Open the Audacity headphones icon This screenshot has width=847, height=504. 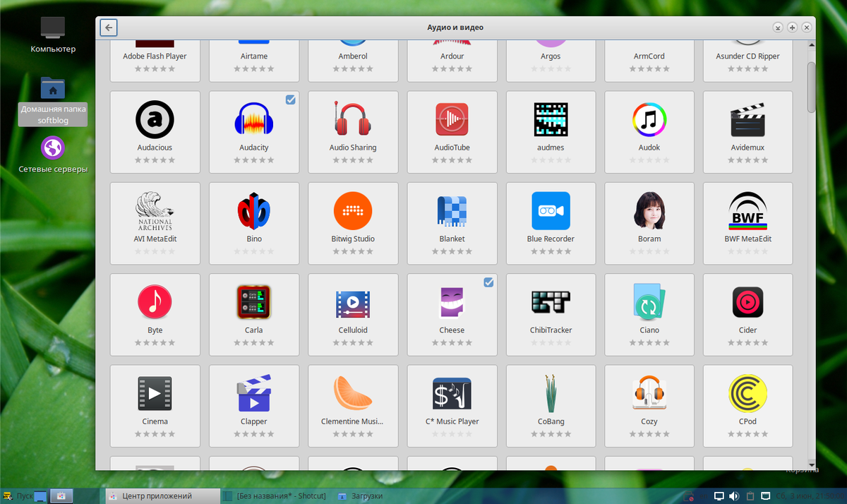(253, 119)
